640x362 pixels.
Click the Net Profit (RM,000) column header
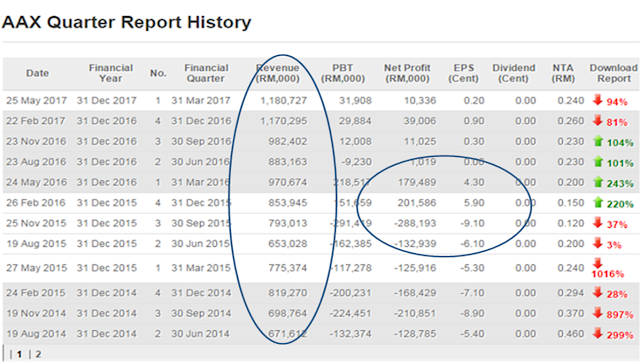click(x=407, y=73)
